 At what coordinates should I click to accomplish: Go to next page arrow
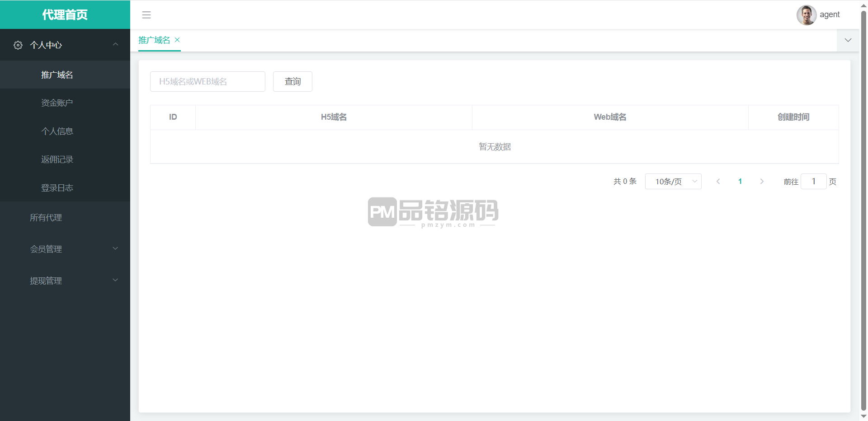point(762,181)
